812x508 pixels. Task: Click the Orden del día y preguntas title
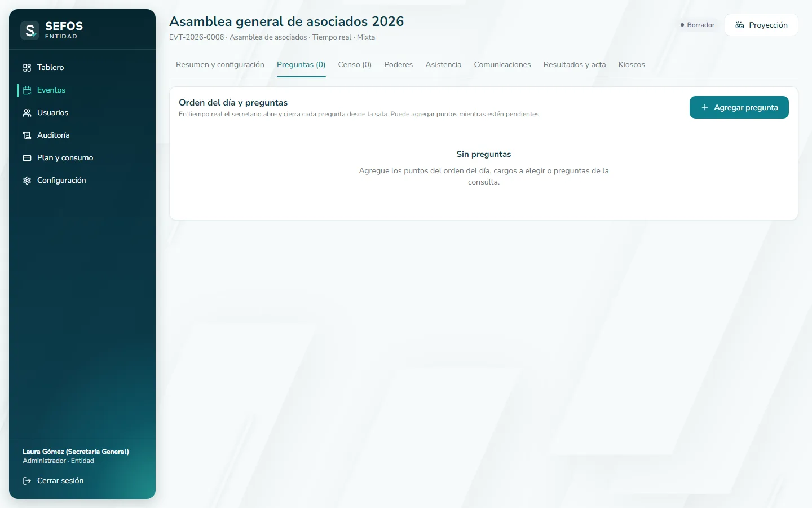233,103
